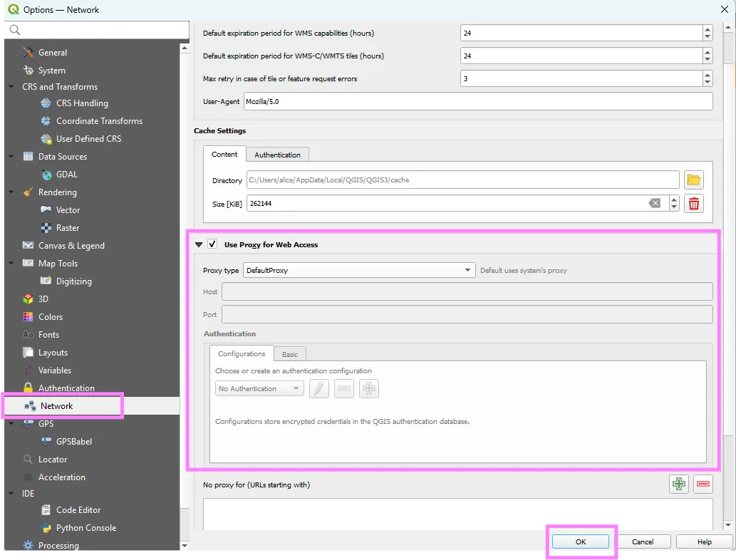Open the No Authentication configuration dropdown
Viewport: 736px width, 560px height.
pyautogui.click(x=259, y=388)
